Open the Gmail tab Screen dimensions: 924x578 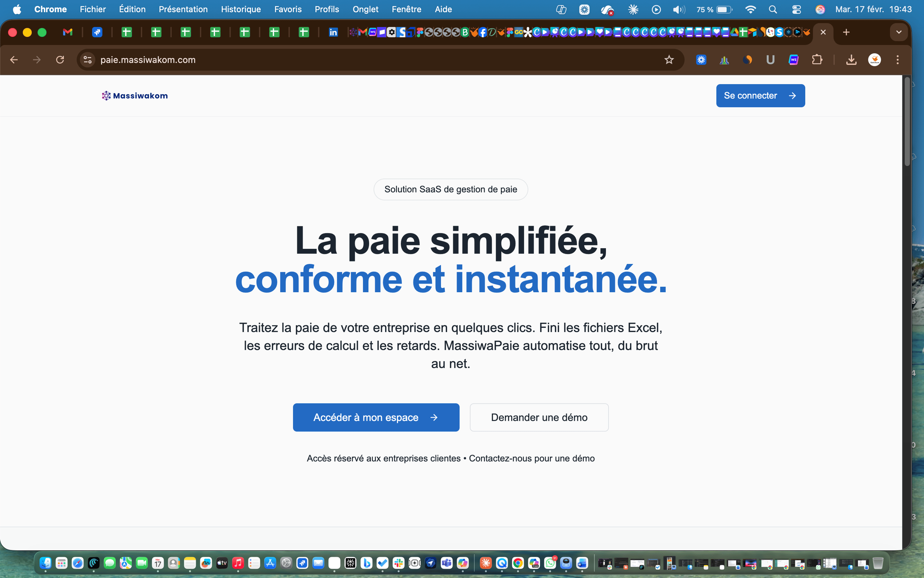tap(68, 32)
